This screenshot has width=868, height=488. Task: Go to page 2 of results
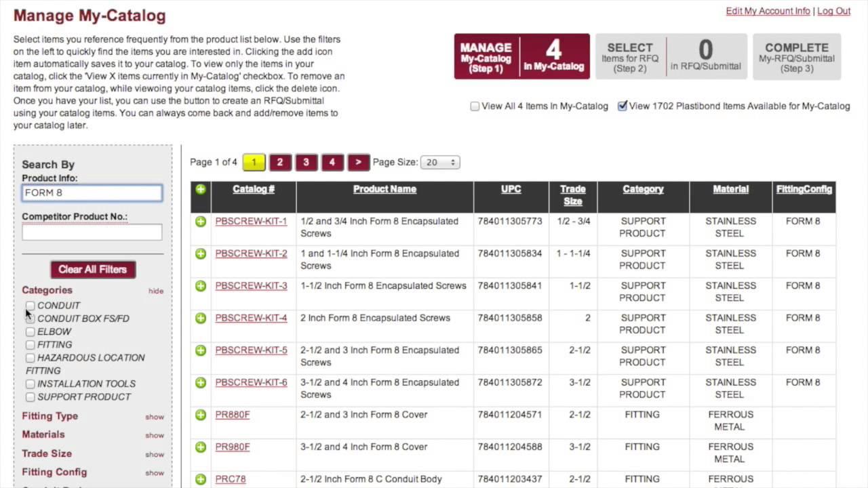pos(279,163)
